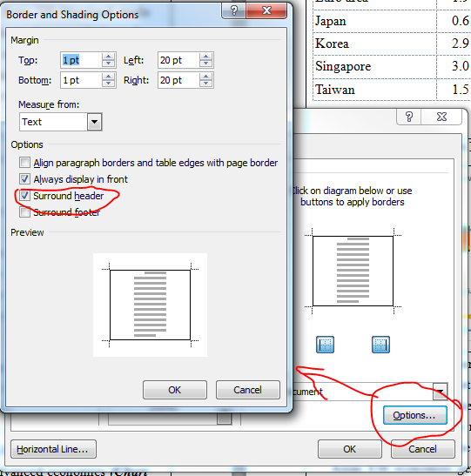471x476 pixels.
Task: Toggle right border button under the diagram
Action: pyautogui.click(x=380, y=345)
